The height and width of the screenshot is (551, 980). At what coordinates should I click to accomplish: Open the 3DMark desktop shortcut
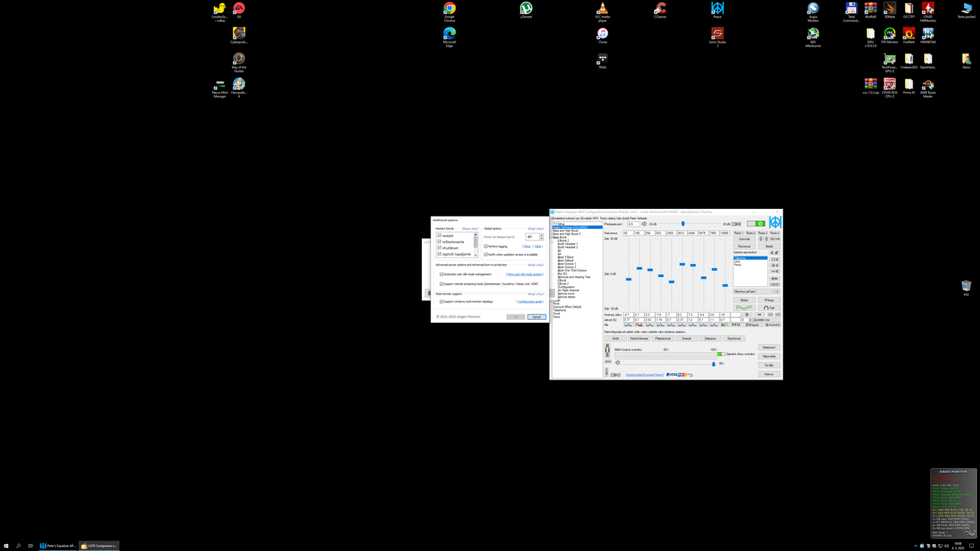(x=890, y=9)
